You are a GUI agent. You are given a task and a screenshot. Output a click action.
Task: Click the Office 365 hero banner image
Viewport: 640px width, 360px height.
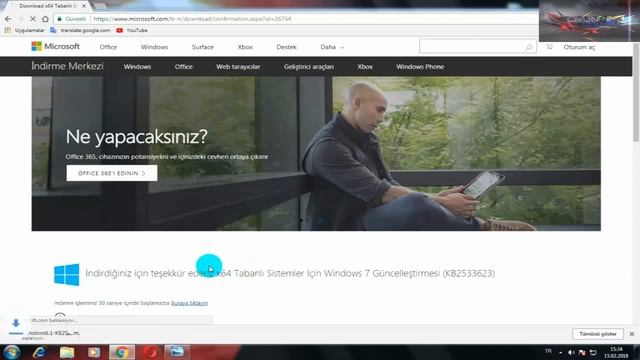pos(316,154)
